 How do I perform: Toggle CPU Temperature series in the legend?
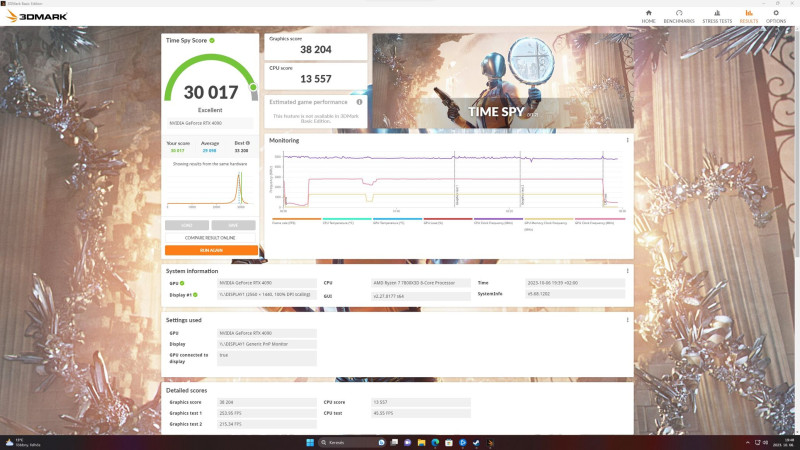click(x=346, y=221)
